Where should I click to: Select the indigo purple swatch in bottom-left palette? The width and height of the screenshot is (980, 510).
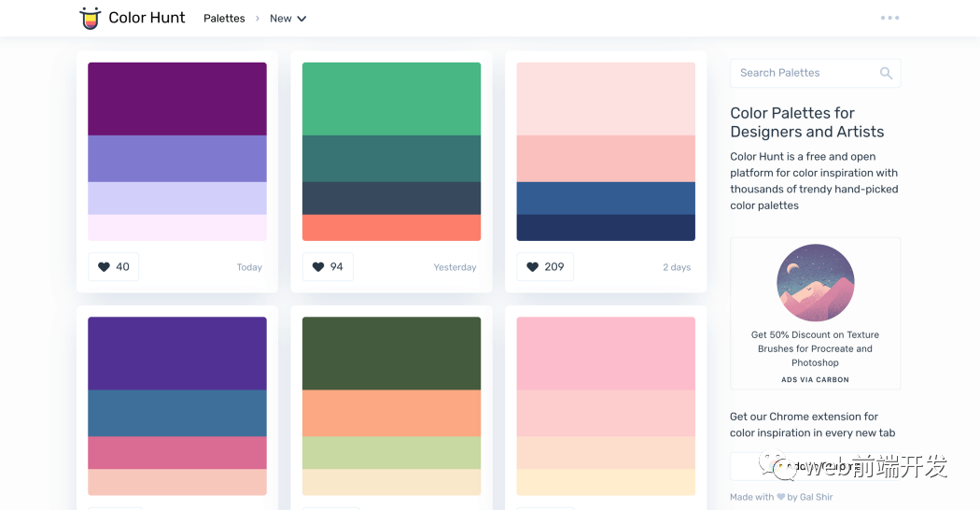[177, 354]
